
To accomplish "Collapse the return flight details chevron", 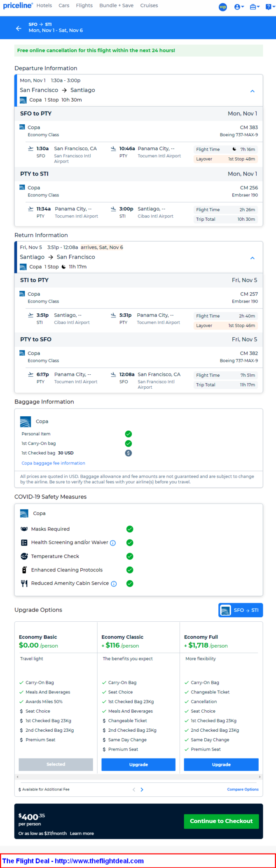I will (x=253, y=258).
